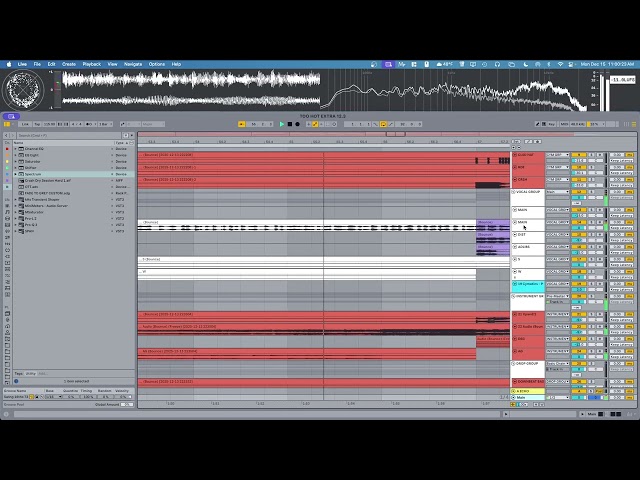This screenshot has width=640, height=480.
Task: Open the Create menu
Action: (x=69, y=64)
